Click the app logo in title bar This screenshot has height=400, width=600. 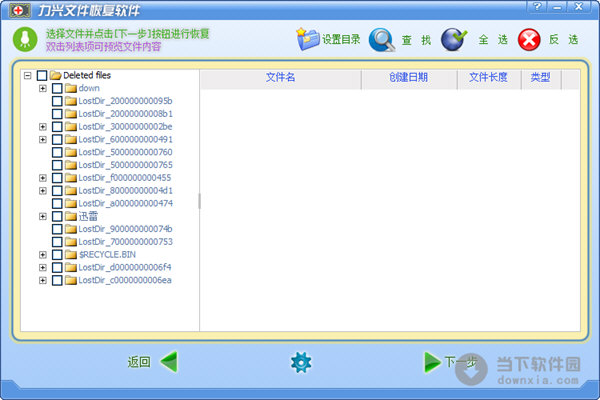tap(19, 10)
